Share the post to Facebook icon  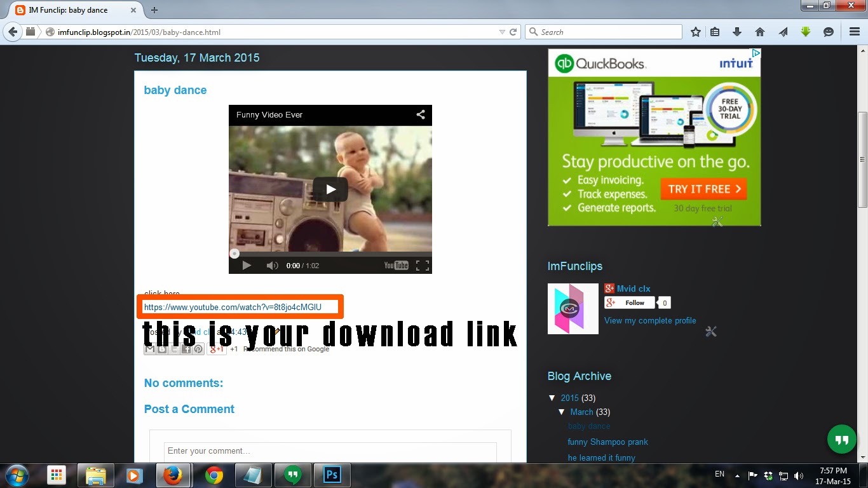coord(186,349)
